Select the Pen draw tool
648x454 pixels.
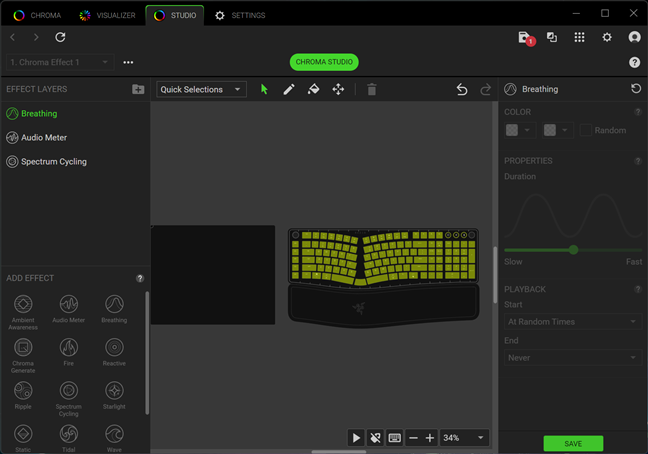coord(289,89)
